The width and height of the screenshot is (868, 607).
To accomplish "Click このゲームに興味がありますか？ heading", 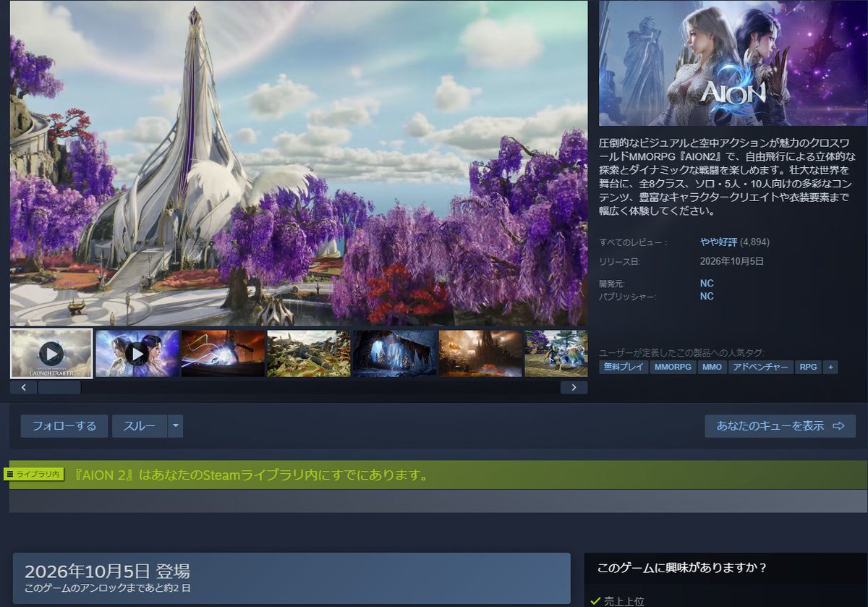I will click(x=682, y=568).
